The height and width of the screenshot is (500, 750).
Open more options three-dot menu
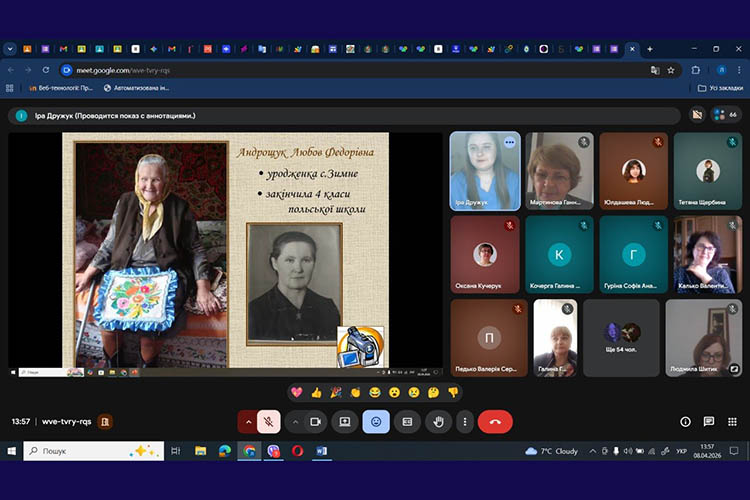click(466, 422)
